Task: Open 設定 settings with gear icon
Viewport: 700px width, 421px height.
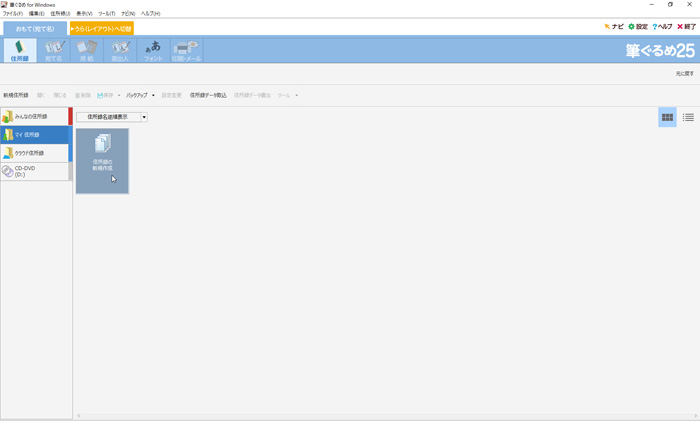Action: [638, 27]
